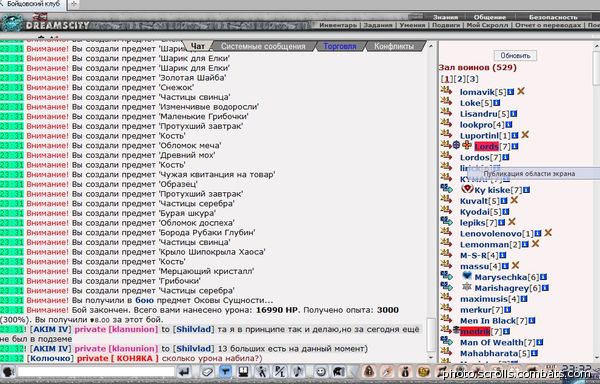Screen dimensions: 600x384
Task: Click the X icon next to massu
Action: pyautogui.click(x=515, y=265)
